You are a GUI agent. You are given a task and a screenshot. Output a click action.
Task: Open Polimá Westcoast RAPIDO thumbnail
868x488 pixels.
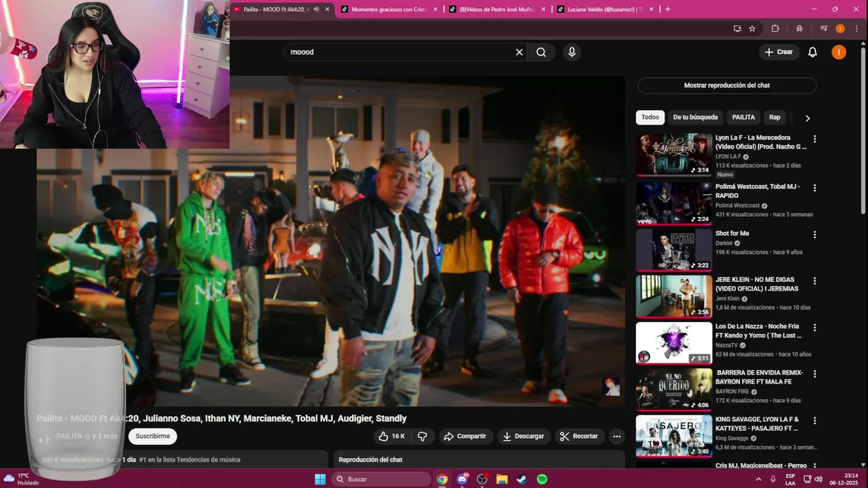674,203
